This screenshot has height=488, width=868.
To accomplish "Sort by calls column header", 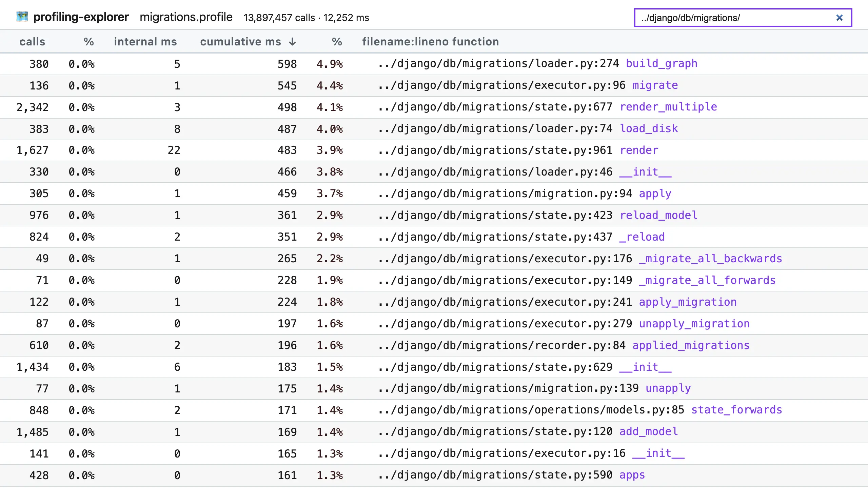I will [32, 42].
